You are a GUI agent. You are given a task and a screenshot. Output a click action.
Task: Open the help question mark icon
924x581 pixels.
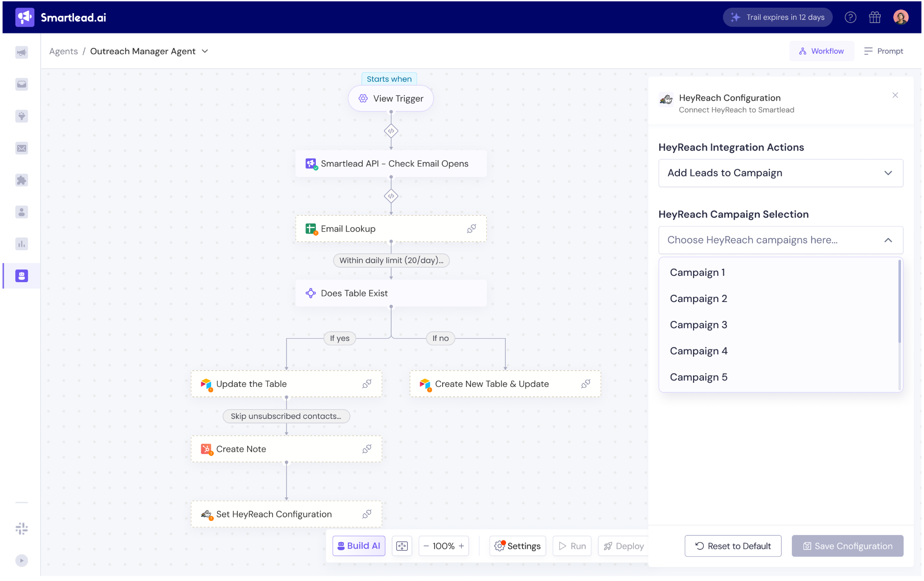coord(850,17)
